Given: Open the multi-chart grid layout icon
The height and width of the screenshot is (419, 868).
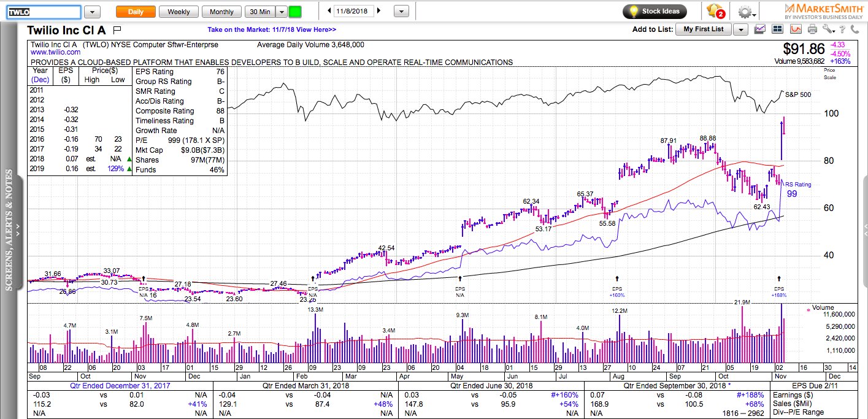Looking at the screenshot, I should click(778, 29).
